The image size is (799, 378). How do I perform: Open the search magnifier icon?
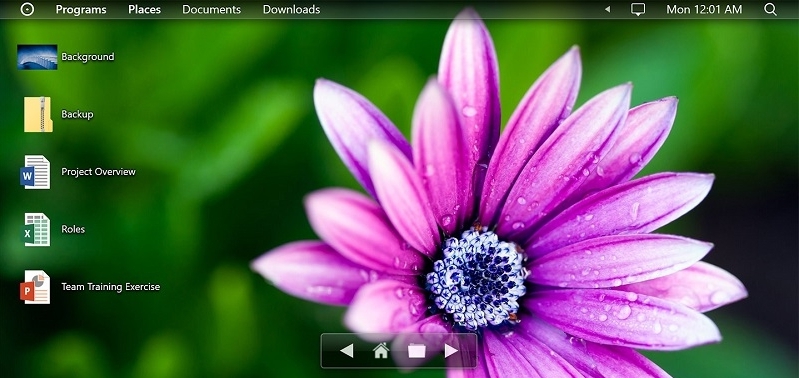[x=770, y=9]
